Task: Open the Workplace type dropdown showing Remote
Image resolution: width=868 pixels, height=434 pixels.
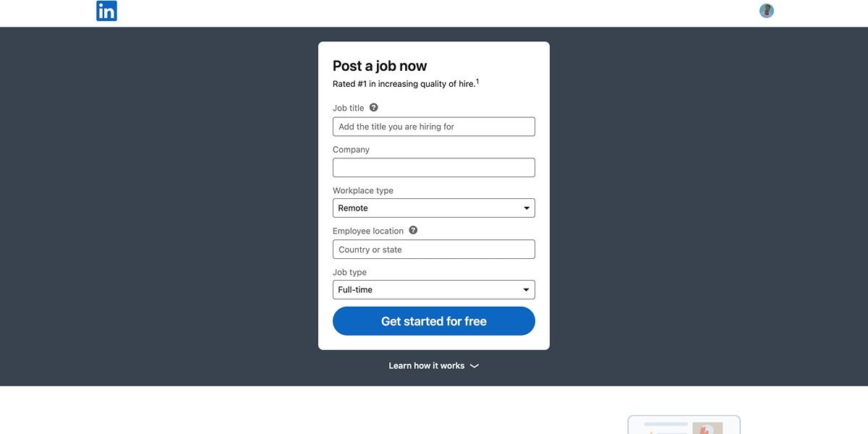Action: (x=433, y=208)
